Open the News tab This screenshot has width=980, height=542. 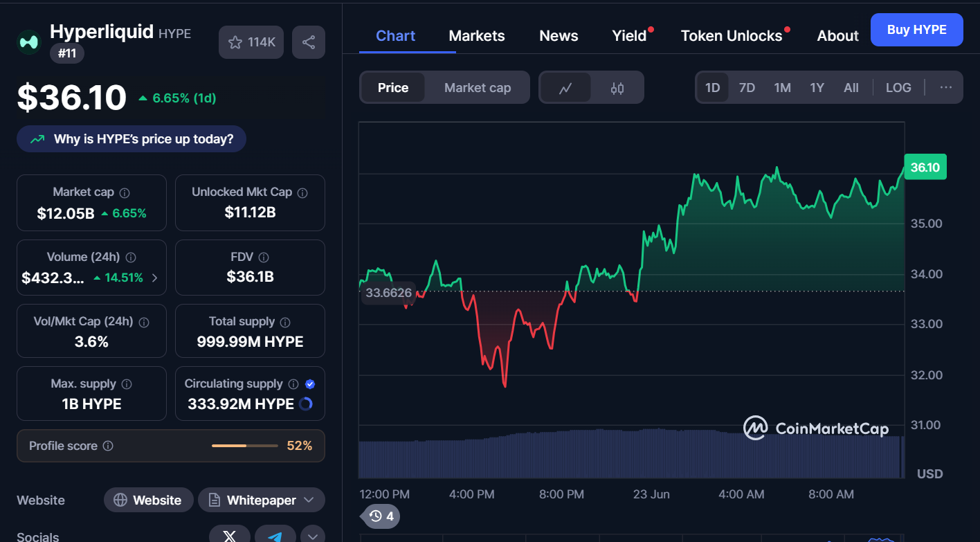point(559,36)
